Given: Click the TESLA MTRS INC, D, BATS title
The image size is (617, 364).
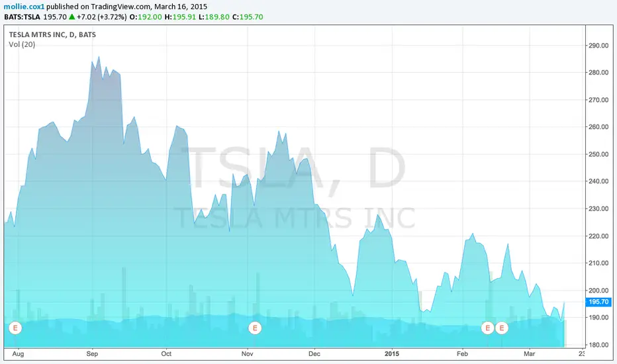Looking at the screenshot, I should (x=52, y=34).
